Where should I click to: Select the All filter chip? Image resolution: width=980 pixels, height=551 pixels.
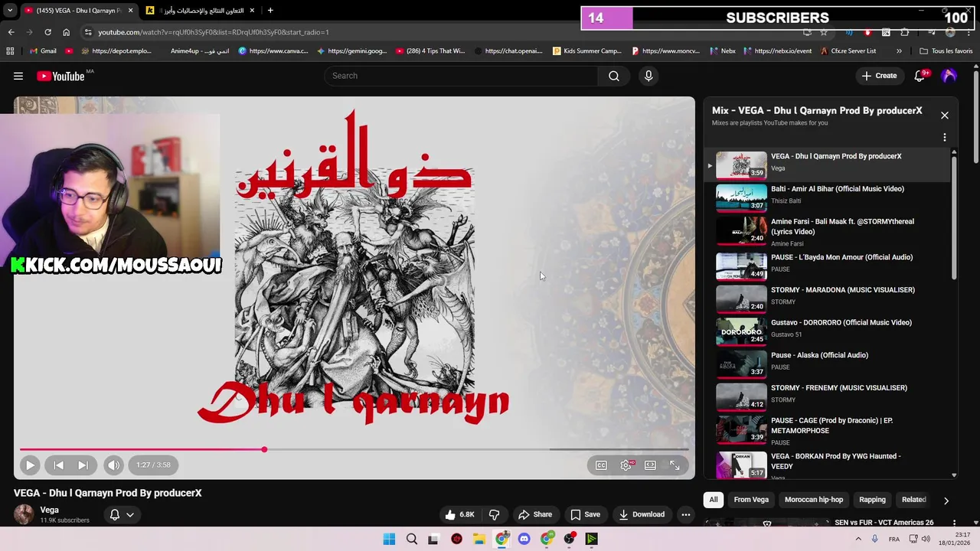714,500
